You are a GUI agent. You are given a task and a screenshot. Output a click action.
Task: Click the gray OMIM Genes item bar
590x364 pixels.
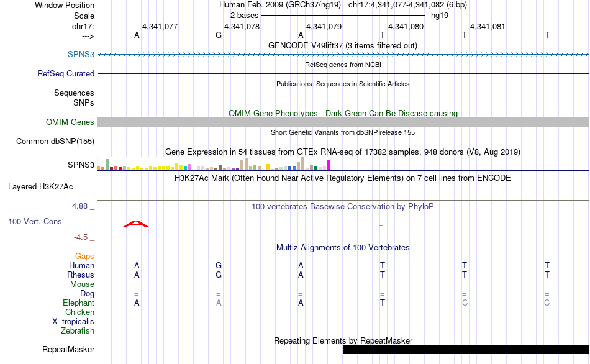(x=343, y=122)
